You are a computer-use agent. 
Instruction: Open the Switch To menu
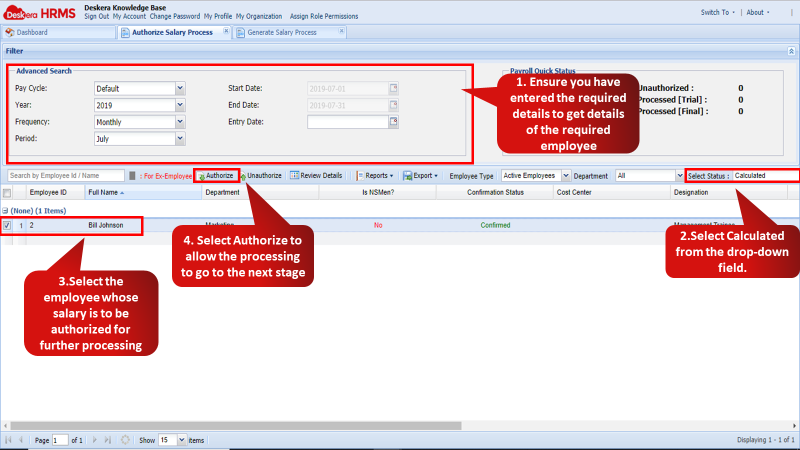click(x=717, y=12)
